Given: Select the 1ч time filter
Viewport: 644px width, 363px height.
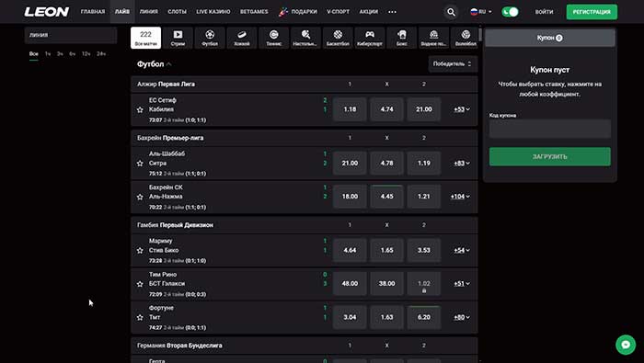Looking at the screenshot, I should (48, 54).
